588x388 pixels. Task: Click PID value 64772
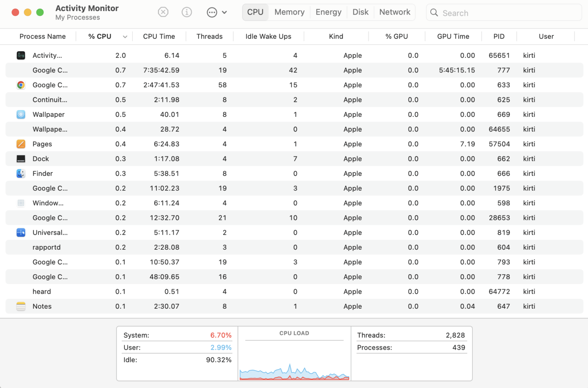[x=499, y=291]
